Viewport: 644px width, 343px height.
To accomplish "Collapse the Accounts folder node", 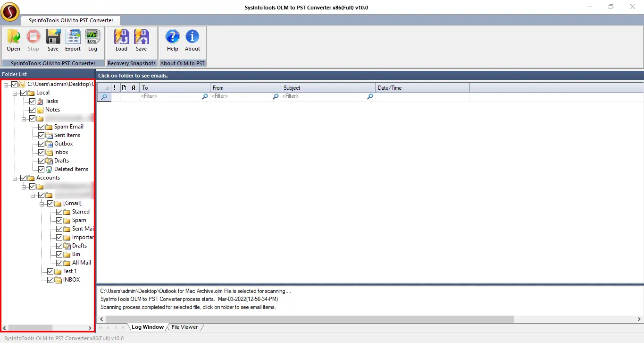I will click(x=15, y=178).
